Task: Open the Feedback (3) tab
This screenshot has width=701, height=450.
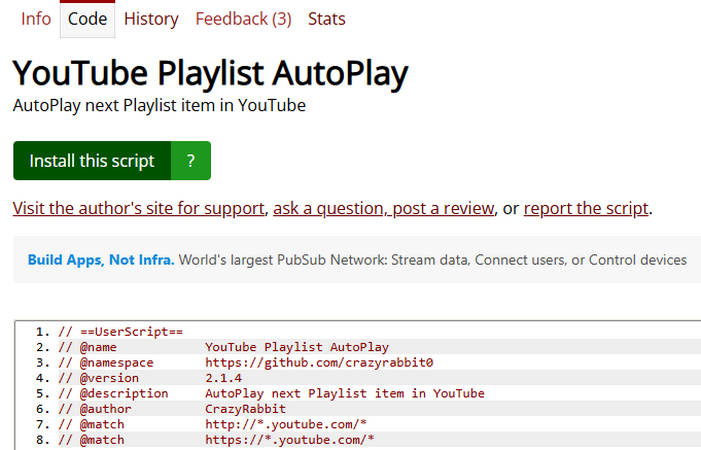Action: (x=243, y=19)
